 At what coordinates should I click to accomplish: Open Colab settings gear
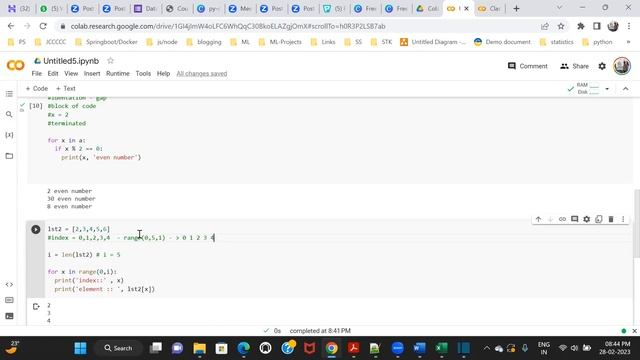click(602, 66)
